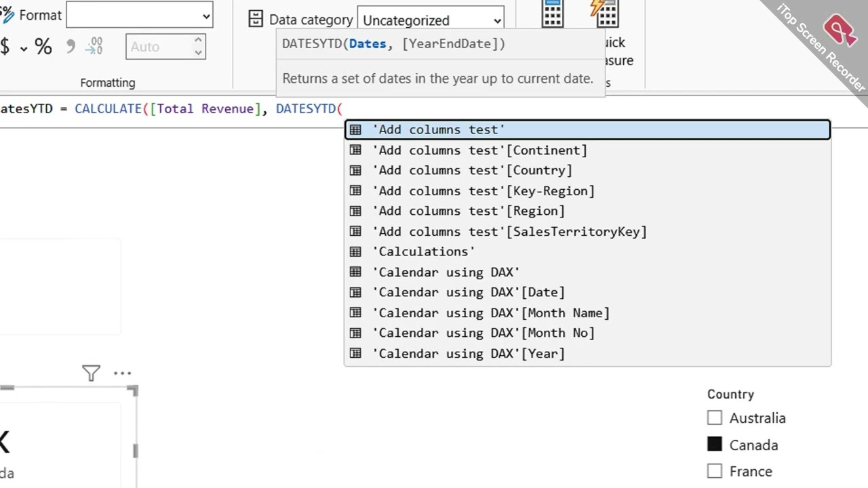Click table icon beside 'Calendar using DAX'
Screen dimensions: 868x488
pos(355,272)
